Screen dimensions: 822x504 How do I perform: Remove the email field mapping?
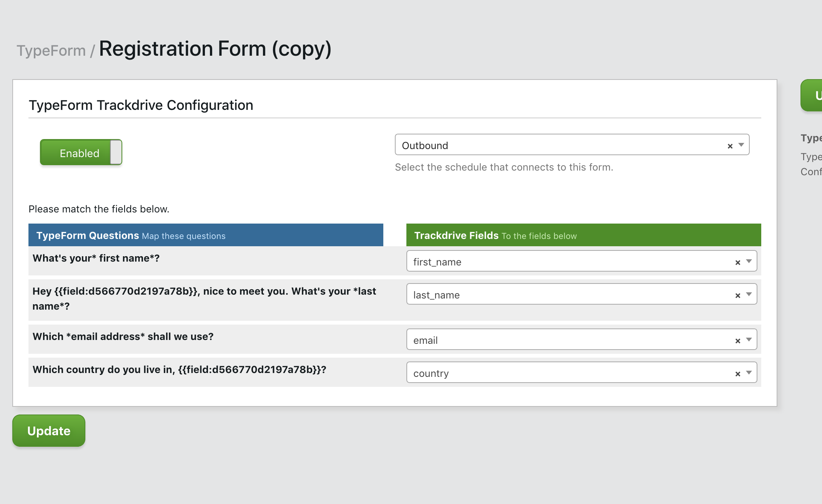tap(737, 341)
